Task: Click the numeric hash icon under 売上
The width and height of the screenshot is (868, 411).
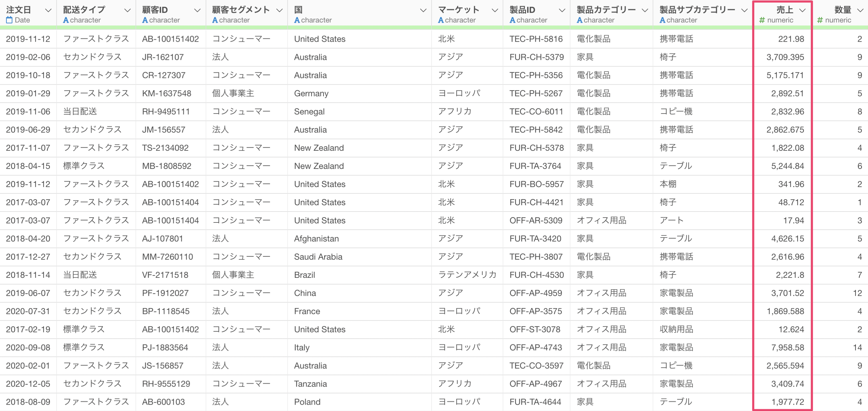Action: tap(762, 20)
